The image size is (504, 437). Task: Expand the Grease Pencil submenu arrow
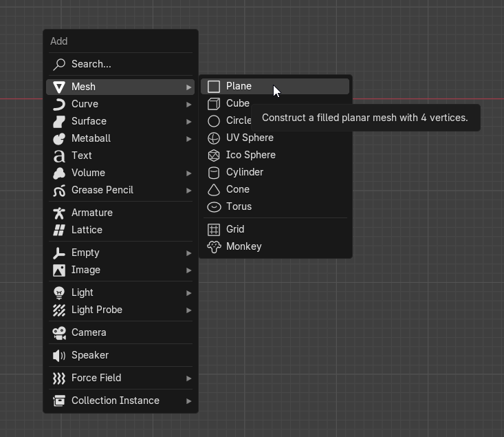188,190
